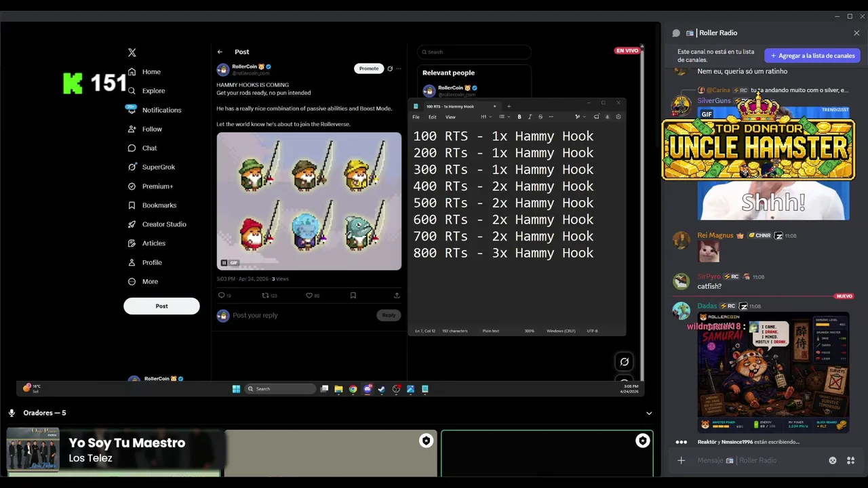Add a new Notepad tab
The width and height of the screenshot is (868, 488).
pyautogui.click(x=509, y=106)
